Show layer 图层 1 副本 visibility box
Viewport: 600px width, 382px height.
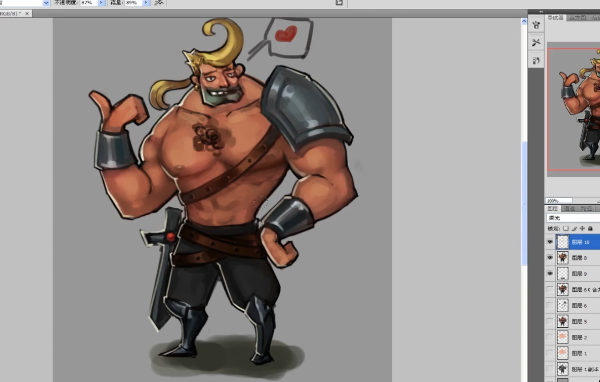550,369
